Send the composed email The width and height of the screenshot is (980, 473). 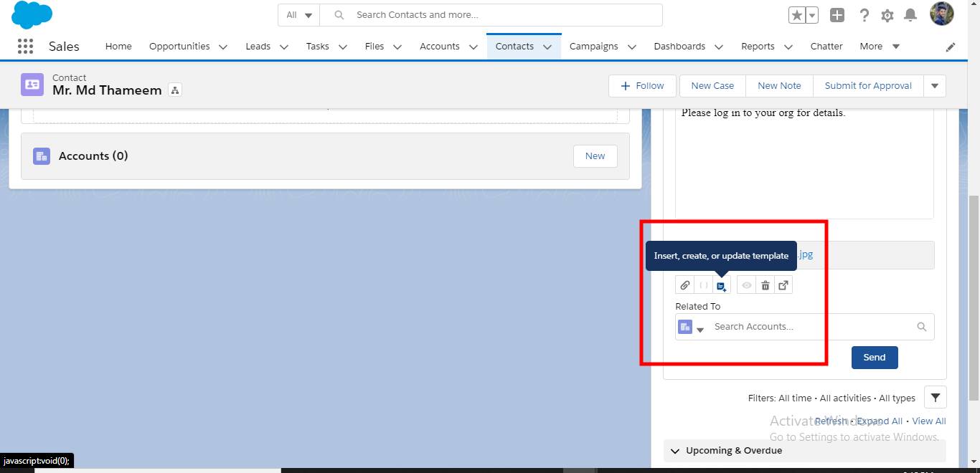click(874, 357)
